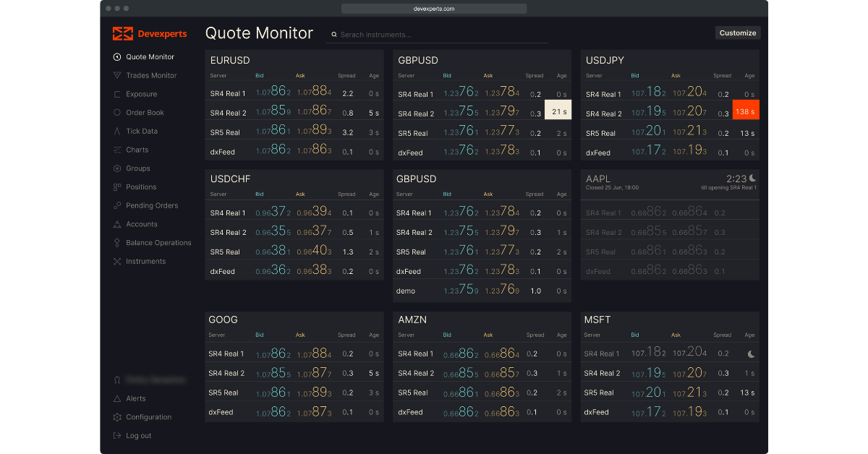Image resolution: width=868 pixels, height=454 pixels.
Task: Click the devexperts.com address bar
Action: pos(434,9)
